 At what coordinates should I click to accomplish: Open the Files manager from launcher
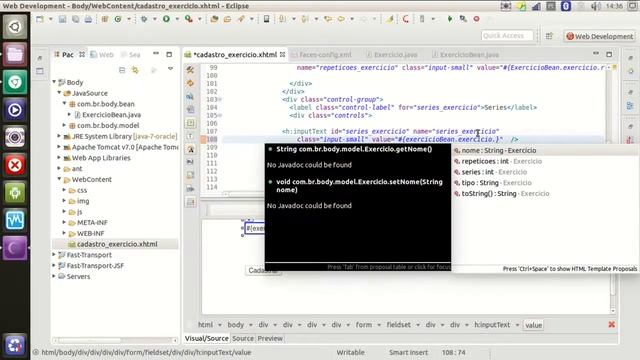click(15, 54)
